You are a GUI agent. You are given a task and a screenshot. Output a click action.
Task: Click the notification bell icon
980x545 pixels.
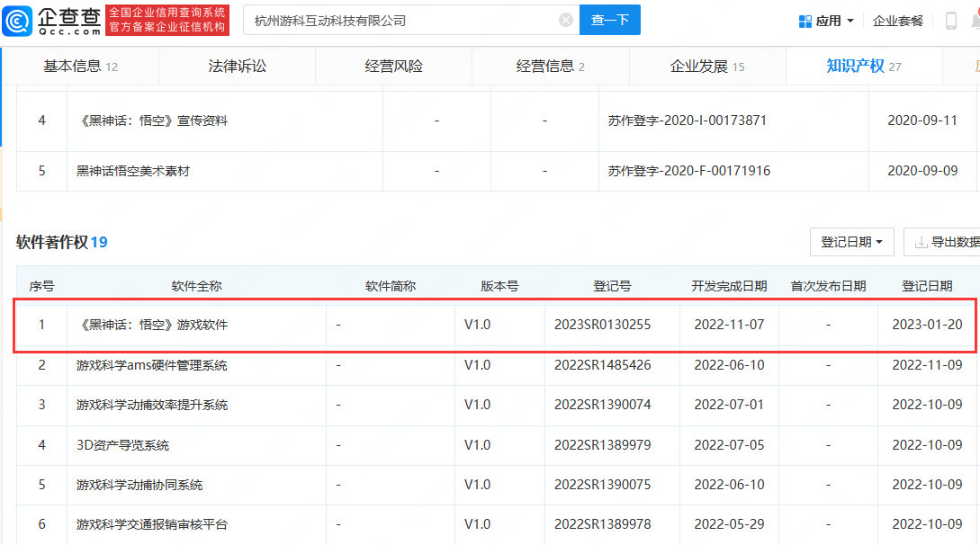click(977, 21)
